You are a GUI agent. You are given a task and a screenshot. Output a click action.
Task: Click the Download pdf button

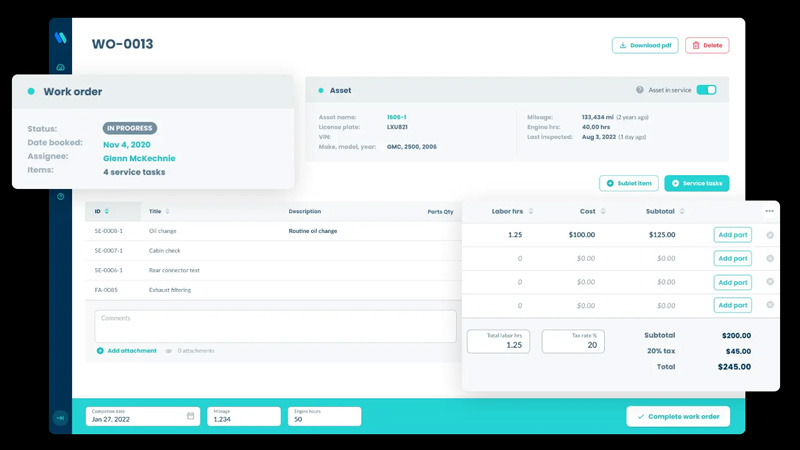[x=645, y=45]
